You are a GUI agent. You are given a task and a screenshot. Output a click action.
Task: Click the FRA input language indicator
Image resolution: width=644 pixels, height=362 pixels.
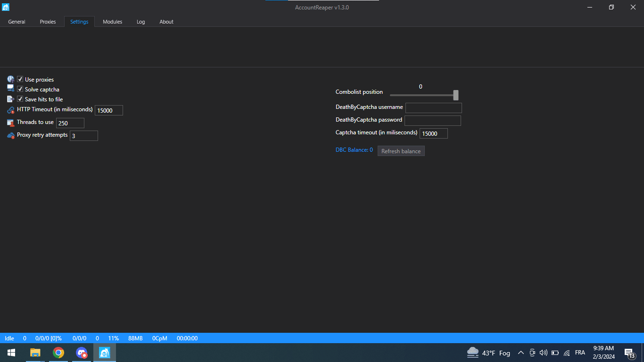(580, 353)
